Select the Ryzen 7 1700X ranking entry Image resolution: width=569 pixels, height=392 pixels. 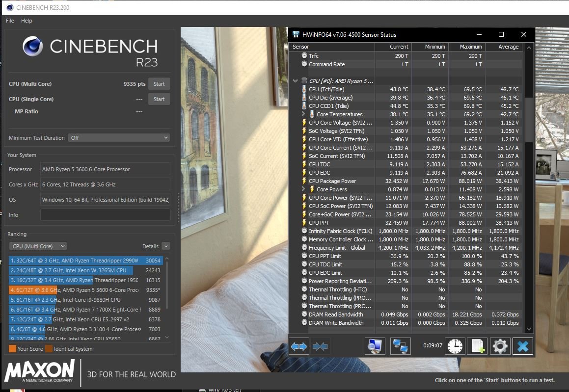pyautogui.click(x=85, y=309)
